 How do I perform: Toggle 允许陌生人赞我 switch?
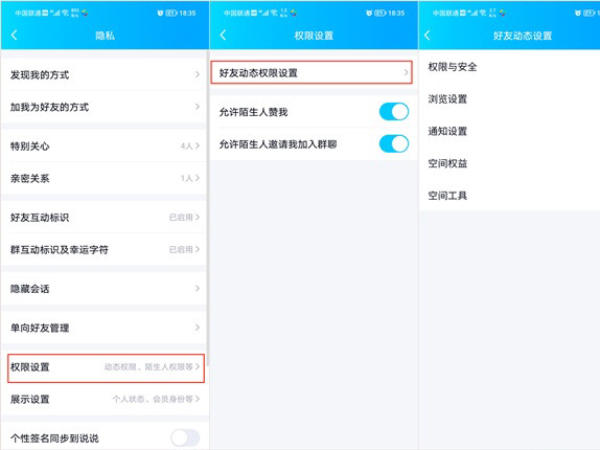(393, 111)
